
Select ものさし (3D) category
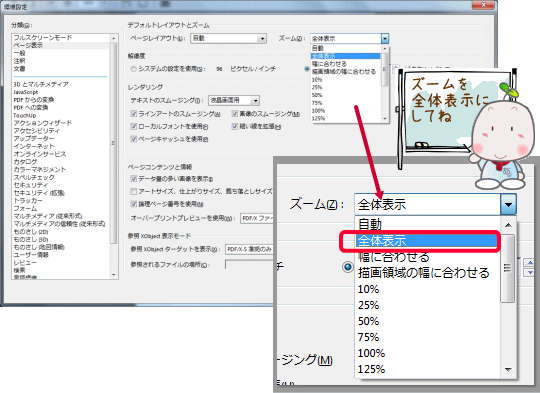[31, 239]
